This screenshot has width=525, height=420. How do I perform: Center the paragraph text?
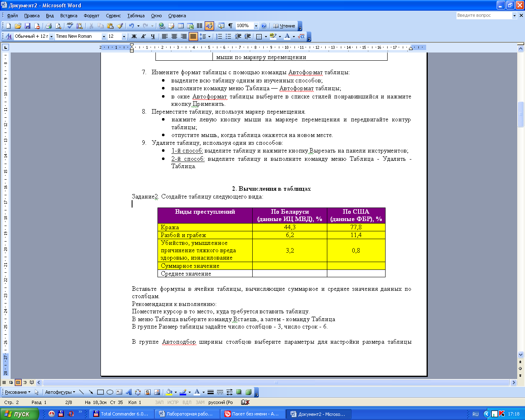coord(174,37)
